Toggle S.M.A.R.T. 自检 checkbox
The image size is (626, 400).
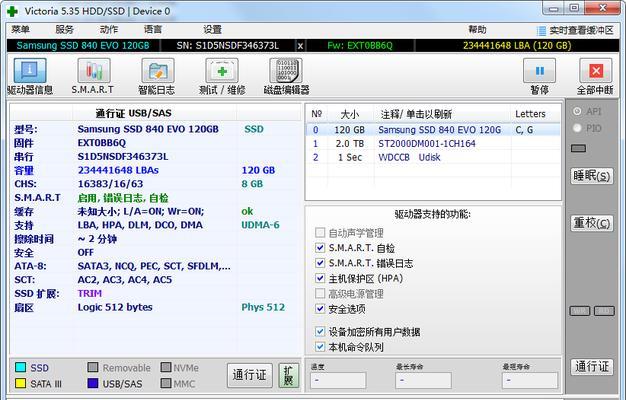(320, 248)
